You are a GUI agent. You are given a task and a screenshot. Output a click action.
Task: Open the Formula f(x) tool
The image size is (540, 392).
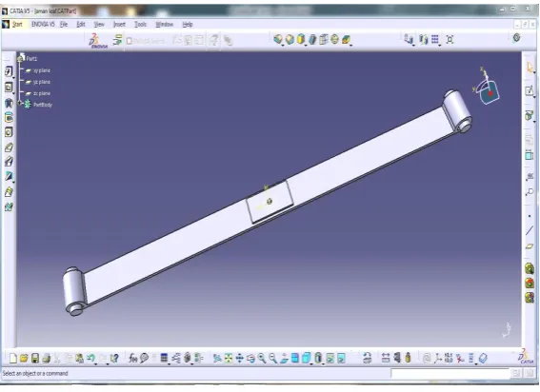point(133,359)
